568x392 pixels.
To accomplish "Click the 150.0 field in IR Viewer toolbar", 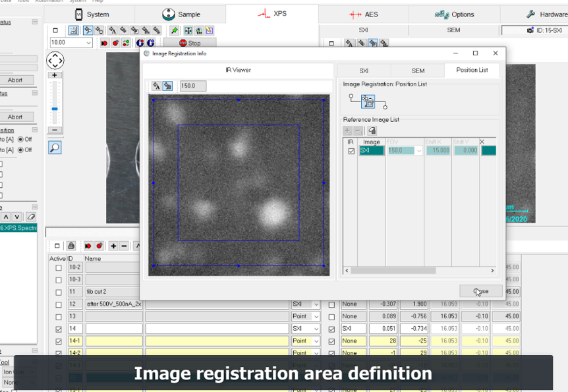I will [x=192, y=86].
